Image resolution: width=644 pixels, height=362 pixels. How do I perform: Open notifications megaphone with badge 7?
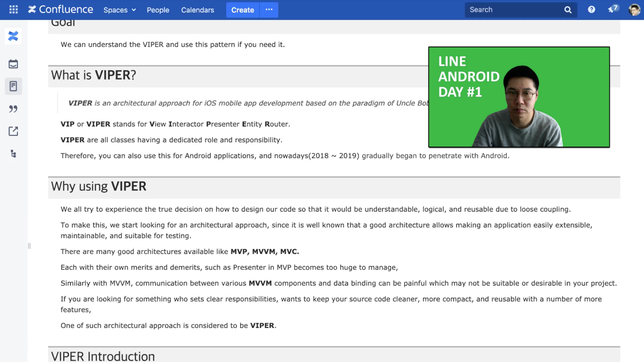613,9
